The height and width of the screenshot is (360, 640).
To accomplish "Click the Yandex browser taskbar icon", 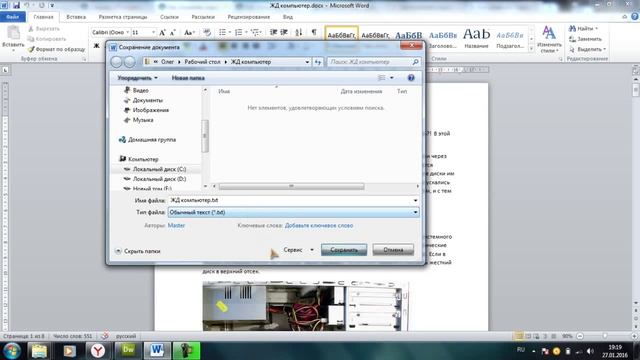I will (x=98, y=351).
